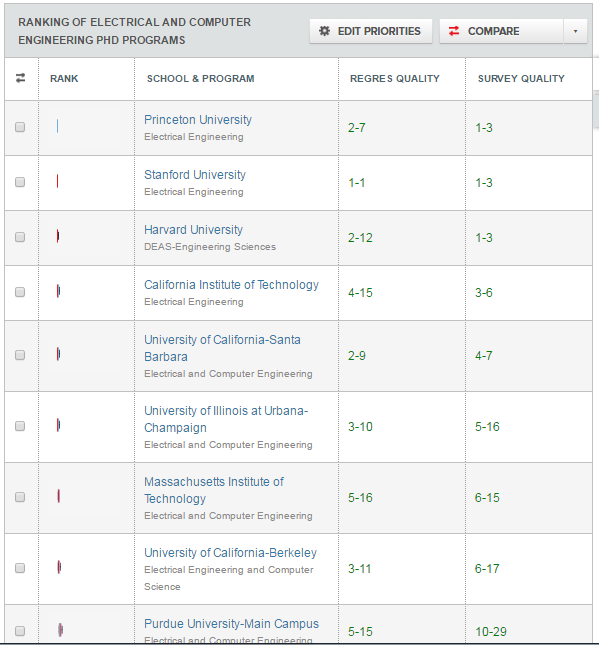Open Purdue University-Main Campus link
Viewport: 599px width, 645px height.
pyautogui.click(x=231, y=624)
